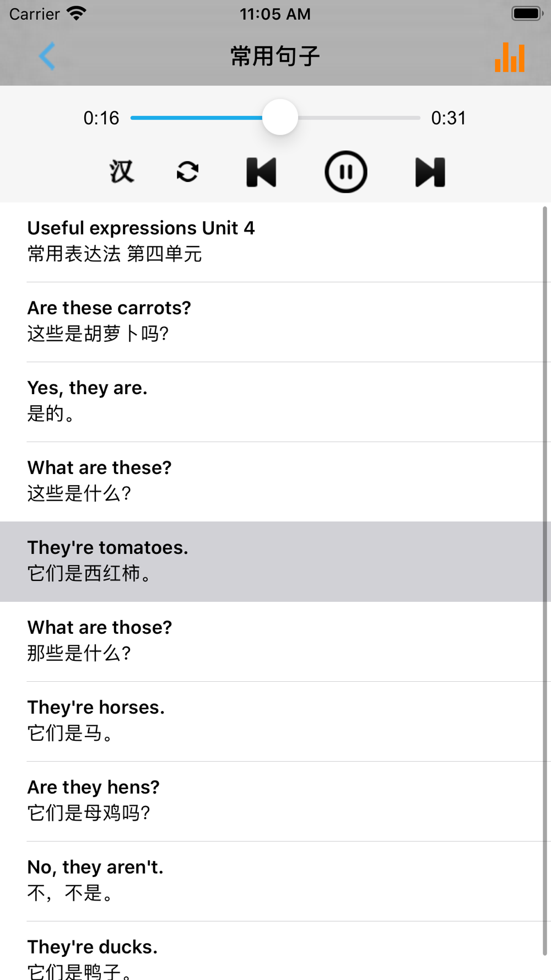Viewport: 551px width, 980px height.
Task: Play 'They're ducks.' sentence
Action: [x=275, y=951]
